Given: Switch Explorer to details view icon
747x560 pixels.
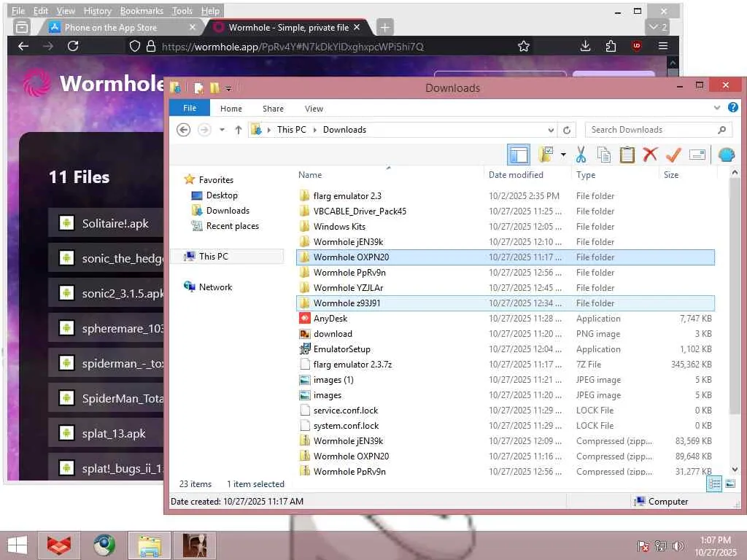Looking at the screenshot, I should (714, 484).
